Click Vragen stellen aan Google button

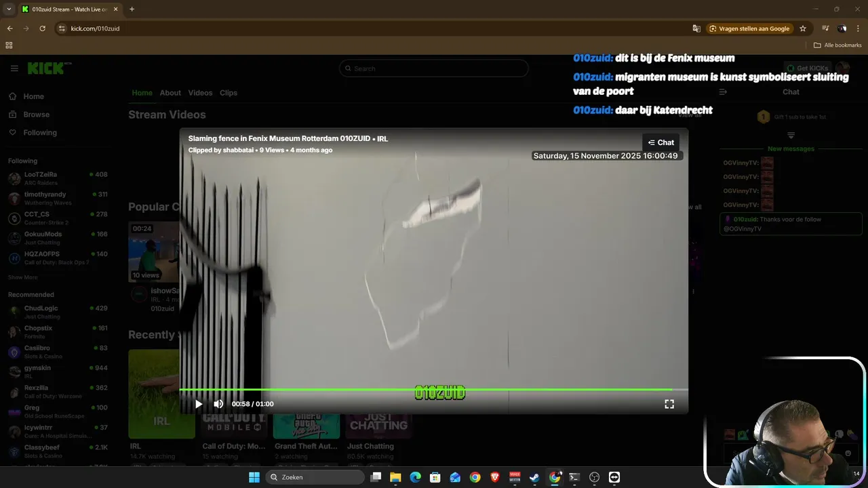coord(749,28)
